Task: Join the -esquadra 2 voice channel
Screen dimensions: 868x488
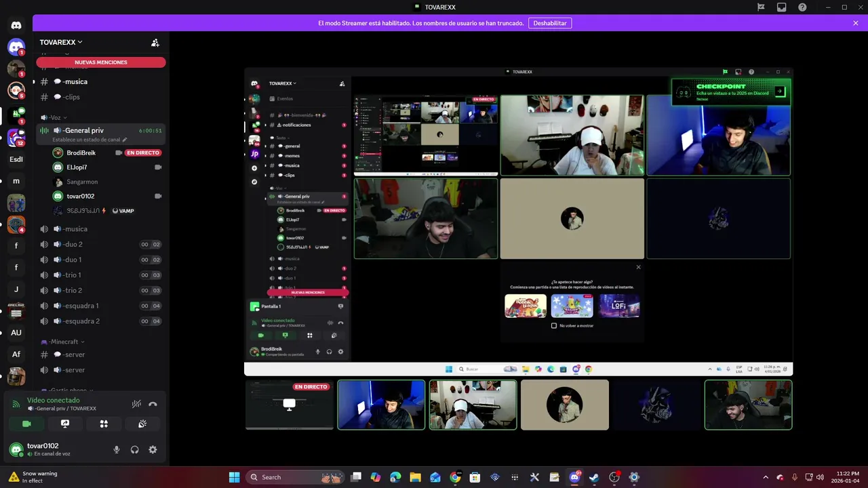Action: tap(101, 321)
